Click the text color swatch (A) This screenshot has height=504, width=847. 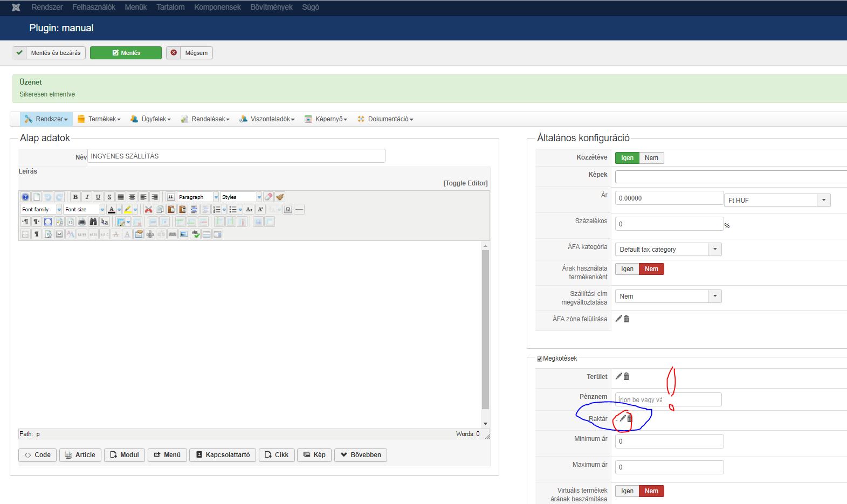click(112, 209)
